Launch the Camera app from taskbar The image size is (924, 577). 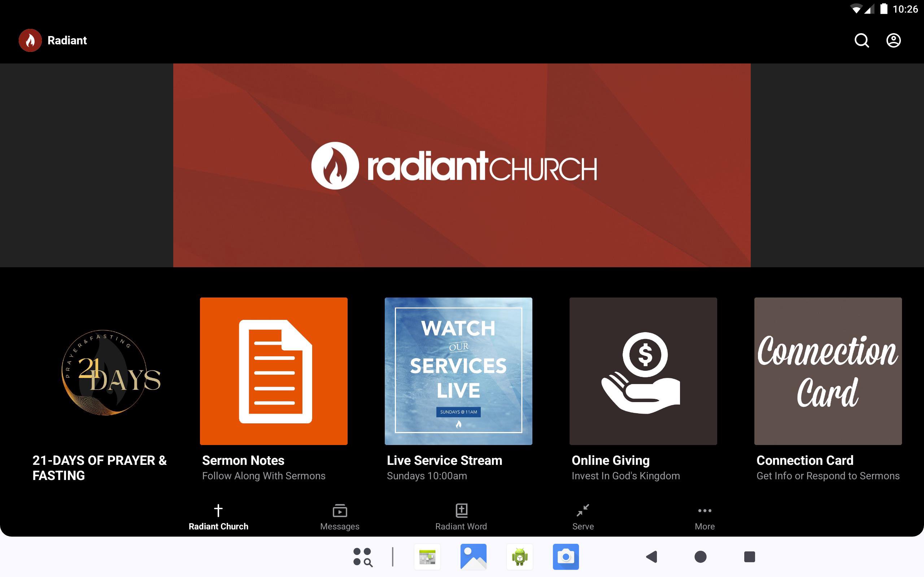click(x=566, y=557)
